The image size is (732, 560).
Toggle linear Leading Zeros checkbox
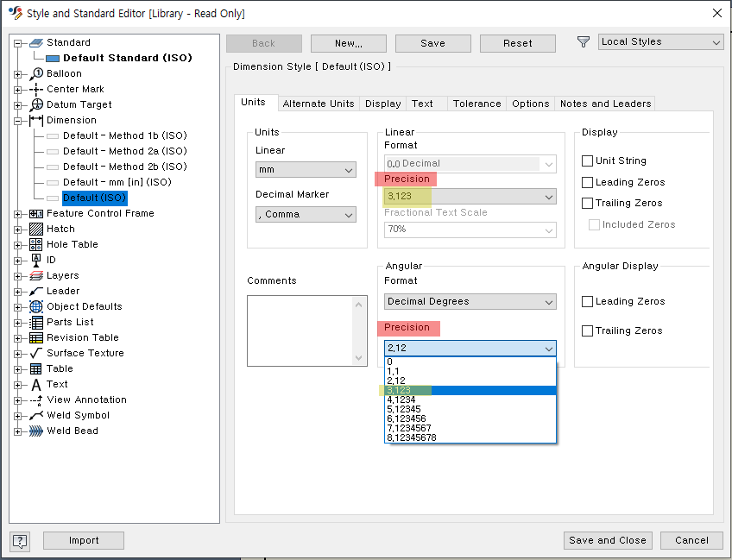(587, 182)
